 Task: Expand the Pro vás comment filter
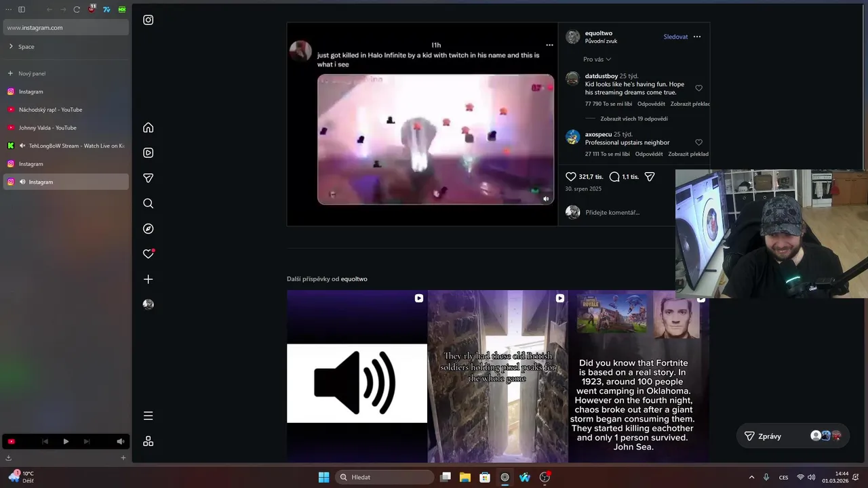(597, 60)
